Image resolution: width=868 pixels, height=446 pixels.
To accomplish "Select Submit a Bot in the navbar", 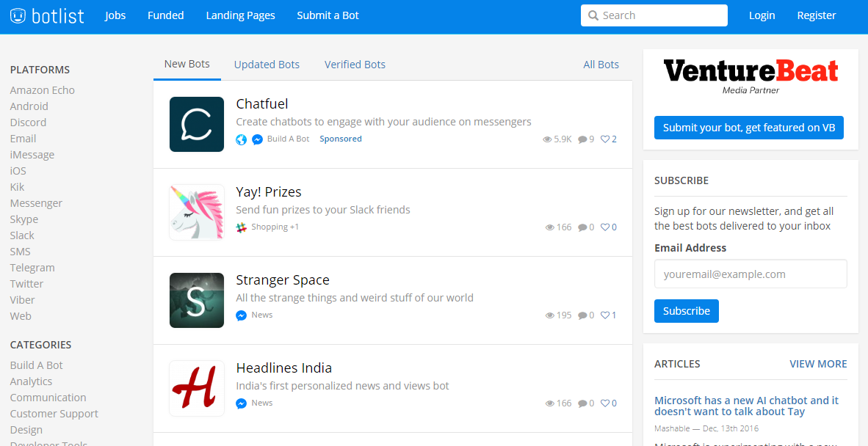I will click(x=328, y=15).
